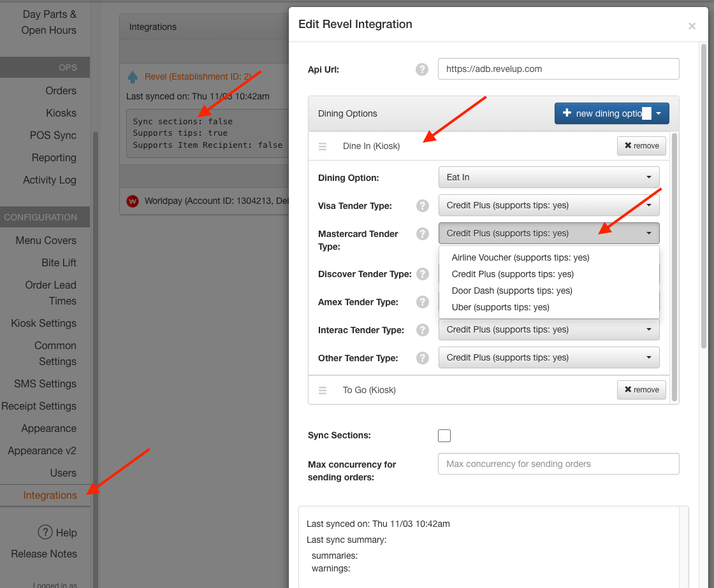Screen dimensions: 714x588
Task: Click the dialog's main vertical scrollbar
Action: tap(704, 196)
